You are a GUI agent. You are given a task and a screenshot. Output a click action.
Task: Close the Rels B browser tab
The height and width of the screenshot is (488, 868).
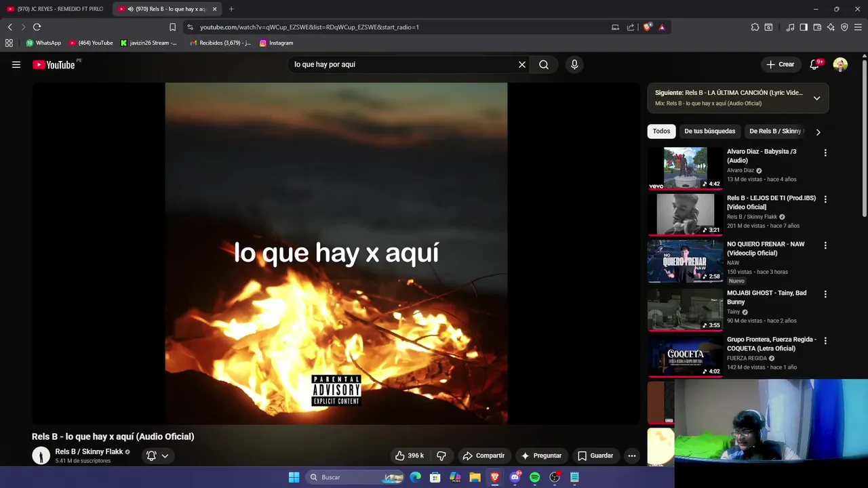[214, 9]
